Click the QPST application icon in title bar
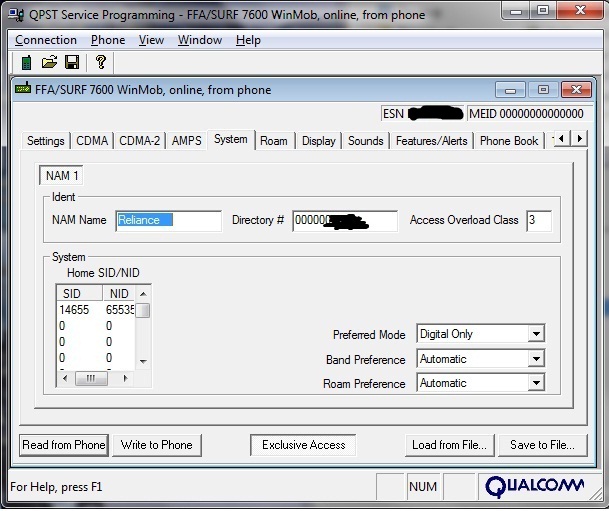This screenshot has width=609, height=511. point(16,15)
